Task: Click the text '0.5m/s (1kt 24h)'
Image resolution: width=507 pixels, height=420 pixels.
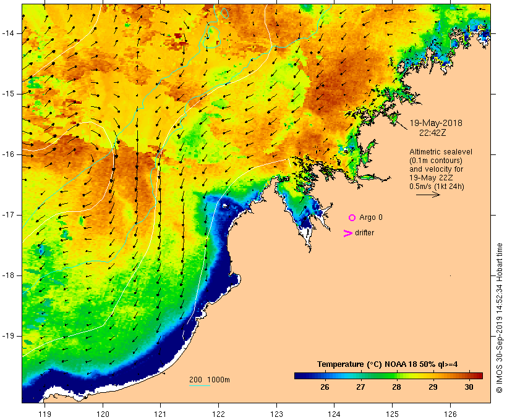Action: (x=437, y=187)
